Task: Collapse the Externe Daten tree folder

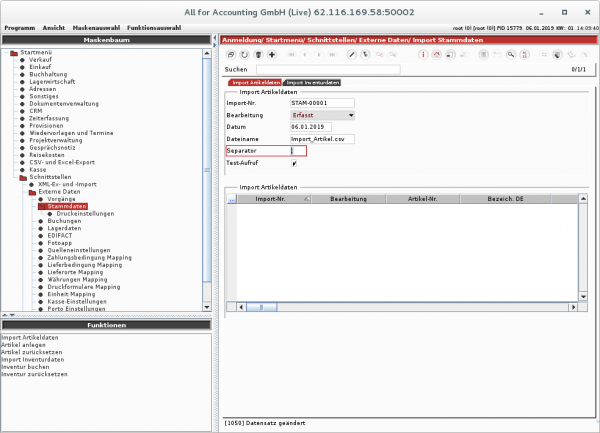Action: click(x=30, y=192)
